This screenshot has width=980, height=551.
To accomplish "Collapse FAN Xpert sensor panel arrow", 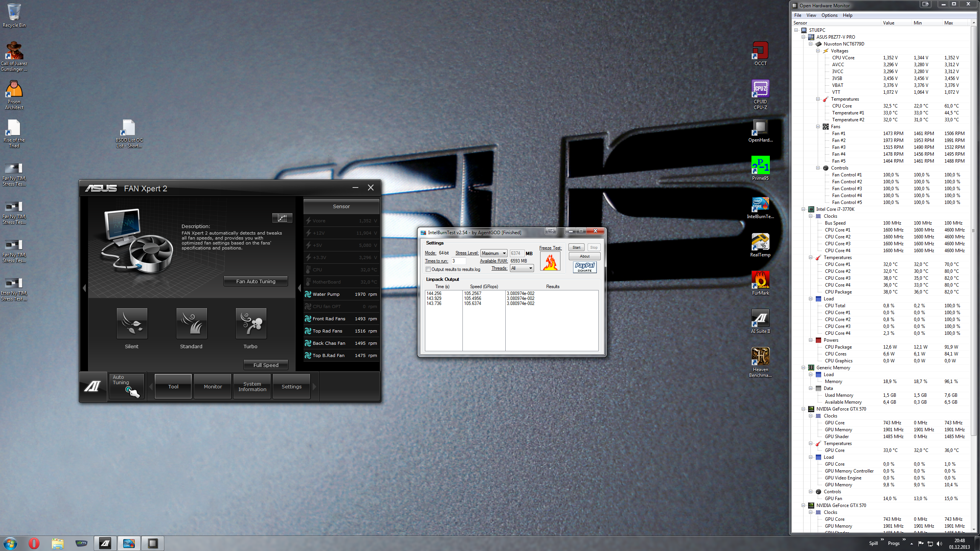I will [299, 288].
